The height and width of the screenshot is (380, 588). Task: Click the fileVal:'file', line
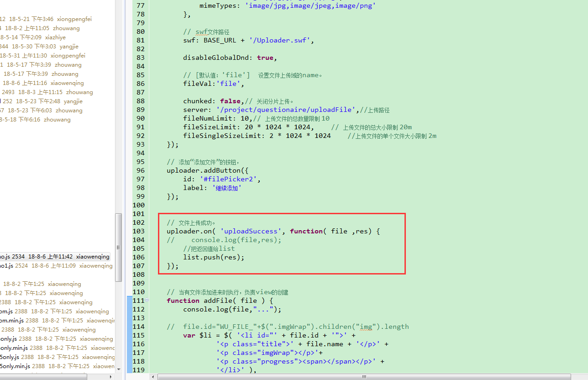coord(214,84)
